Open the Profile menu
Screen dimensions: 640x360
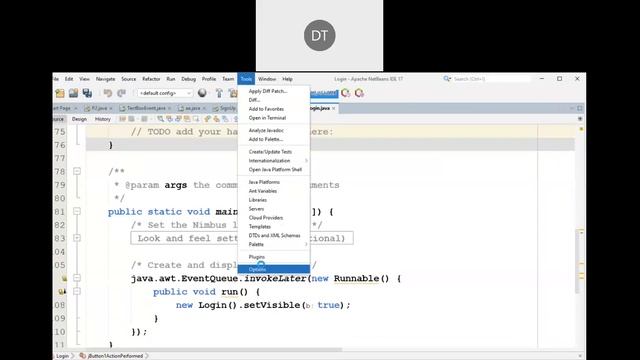pos(209,79)
